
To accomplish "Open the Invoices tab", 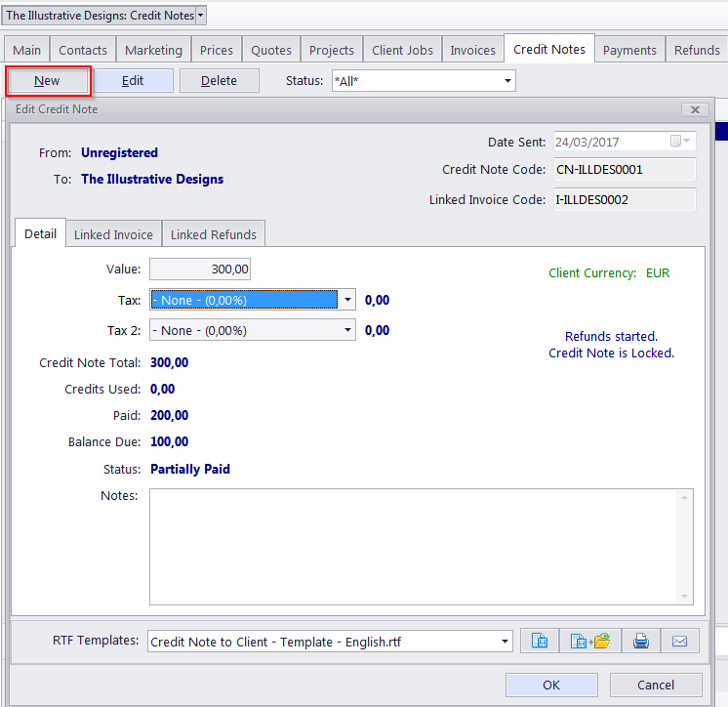I will click(x=472, y=50).
